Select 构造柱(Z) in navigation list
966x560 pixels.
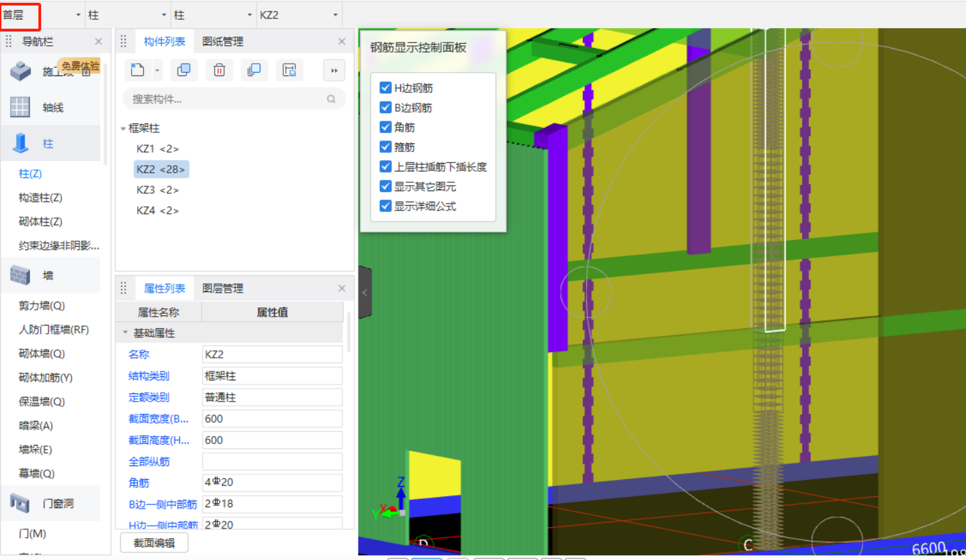click(x=40, y=198)
